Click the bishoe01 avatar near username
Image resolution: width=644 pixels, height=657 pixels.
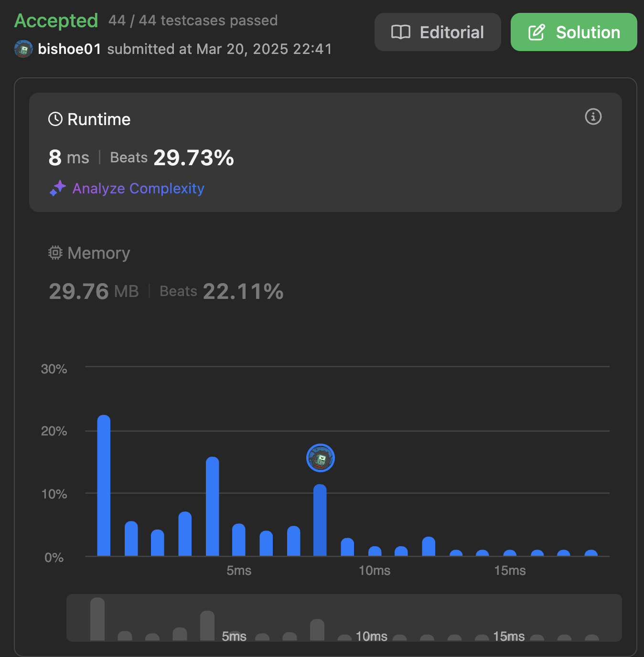[x=23, y=49]
